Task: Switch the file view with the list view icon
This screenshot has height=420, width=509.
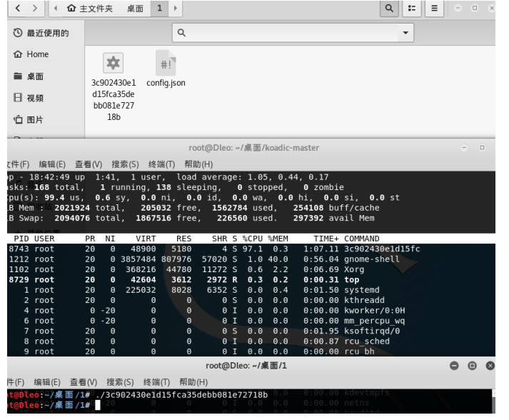Action: (x=411, y=9)
